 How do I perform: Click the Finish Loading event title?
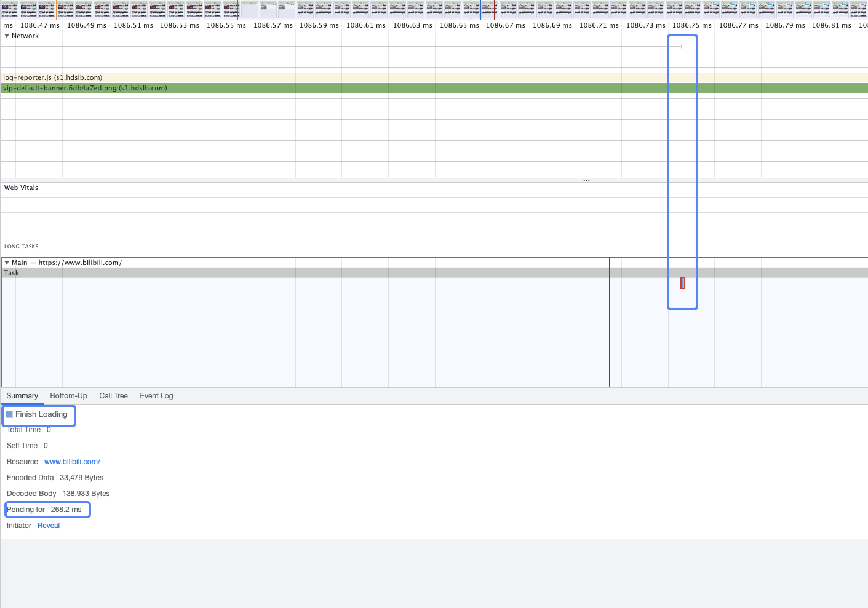(41, 414)
